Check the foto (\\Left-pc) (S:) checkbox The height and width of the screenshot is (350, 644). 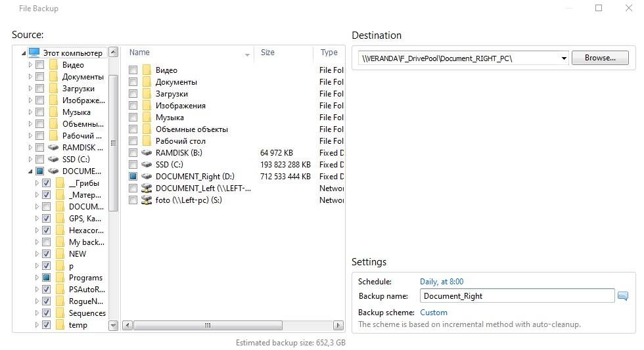click(x=133, y=200)
